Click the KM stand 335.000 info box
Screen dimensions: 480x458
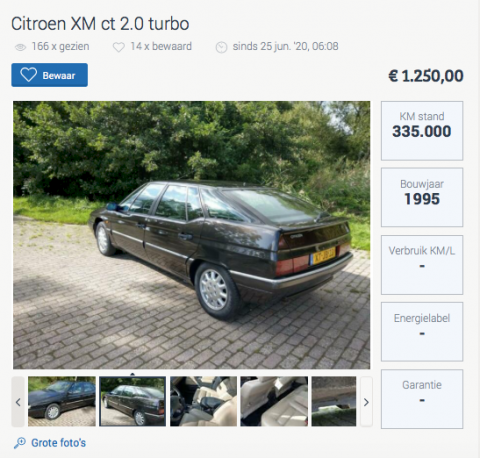pos(422,131)
